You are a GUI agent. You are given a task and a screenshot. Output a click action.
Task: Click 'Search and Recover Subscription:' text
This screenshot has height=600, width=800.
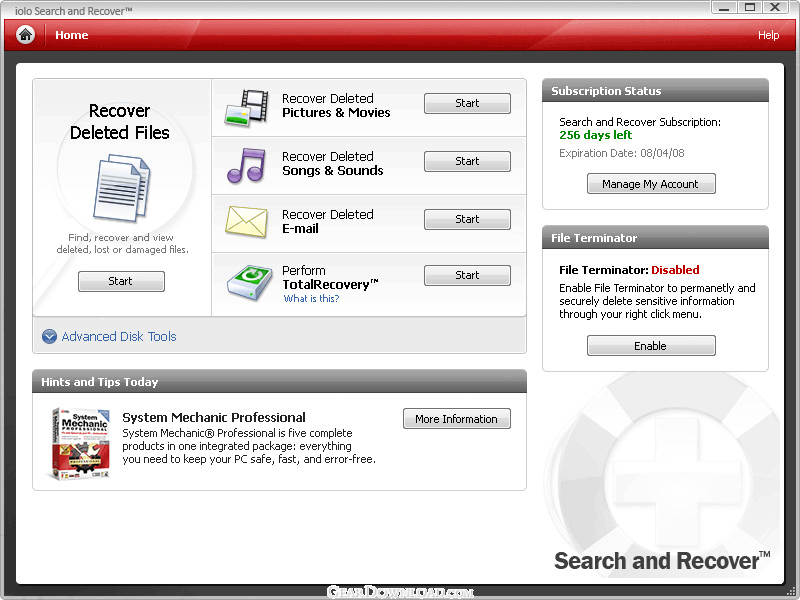[640, 122]
